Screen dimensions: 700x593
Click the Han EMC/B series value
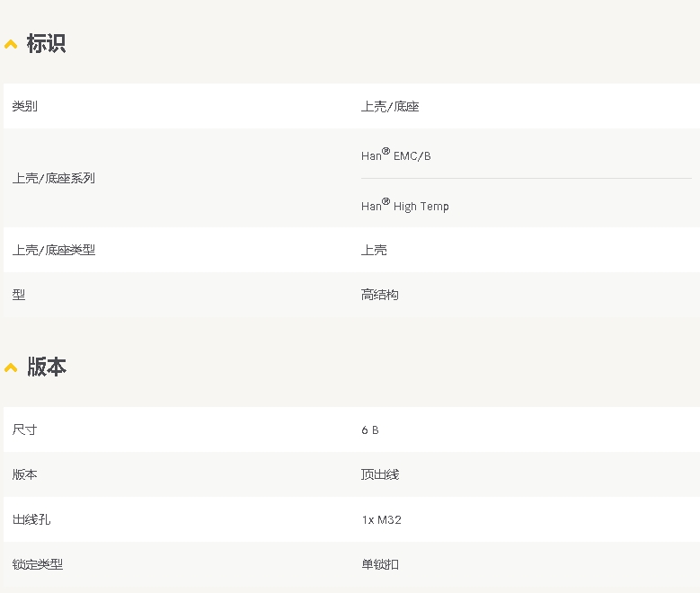[x=396, y=155]
